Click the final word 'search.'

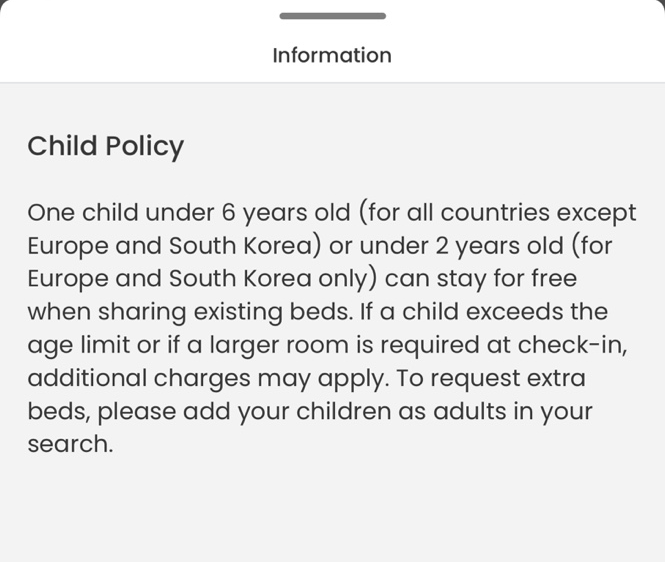click(70, 444)
